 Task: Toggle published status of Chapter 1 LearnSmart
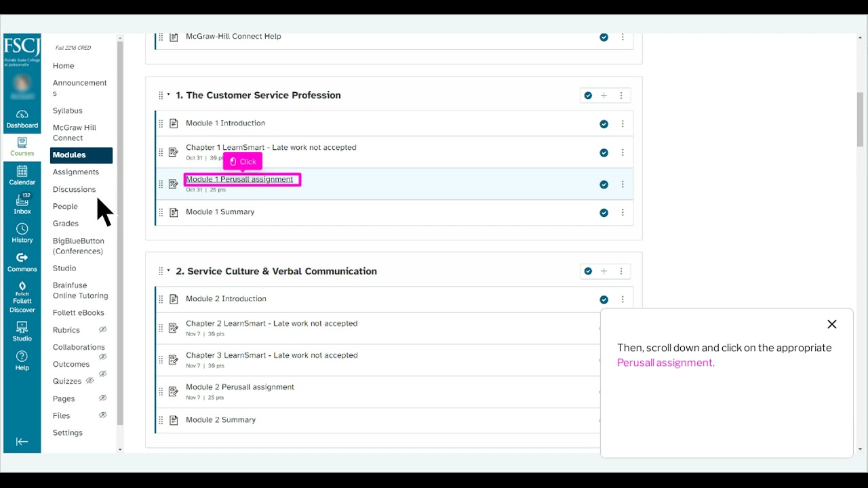click(604, 152)
